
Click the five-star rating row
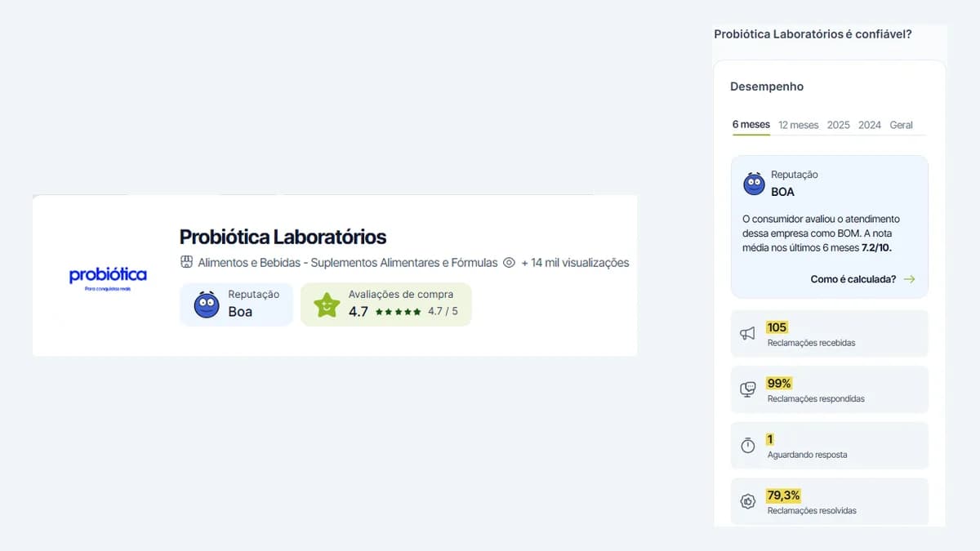pos(399,312)
